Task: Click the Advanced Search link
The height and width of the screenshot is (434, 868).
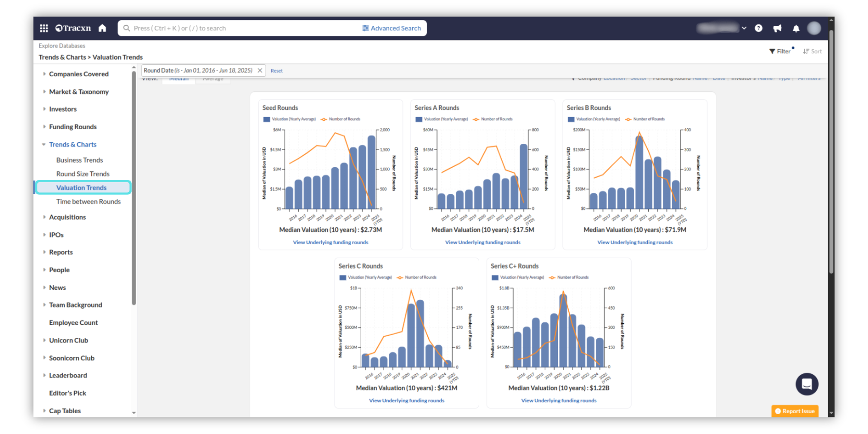Action: pos(392,28)
